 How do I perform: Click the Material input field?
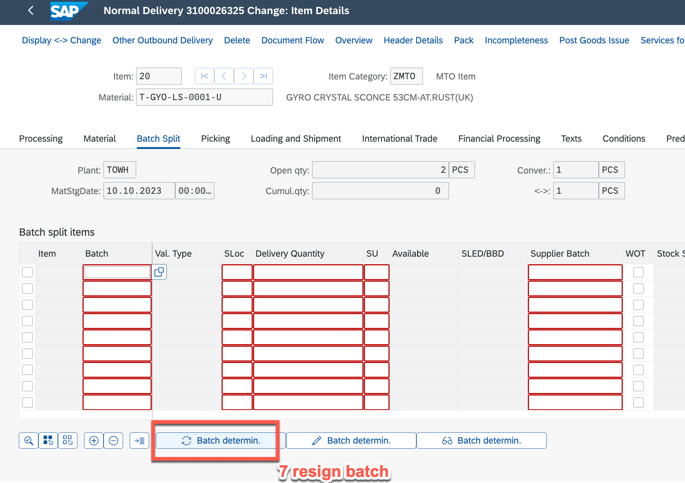click(204, 98)
